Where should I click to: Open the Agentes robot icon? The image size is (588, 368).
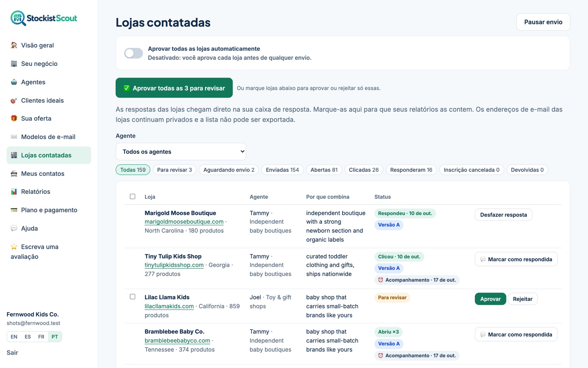[x=14, y=82]
